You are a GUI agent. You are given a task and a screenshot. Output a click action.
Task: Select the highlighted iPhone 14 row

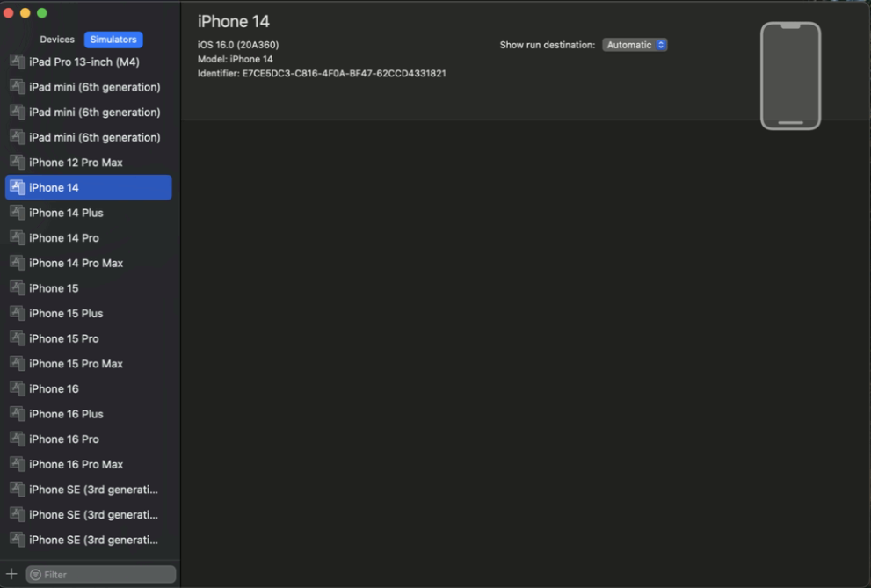pyautogui.click(x=89, y=188)
